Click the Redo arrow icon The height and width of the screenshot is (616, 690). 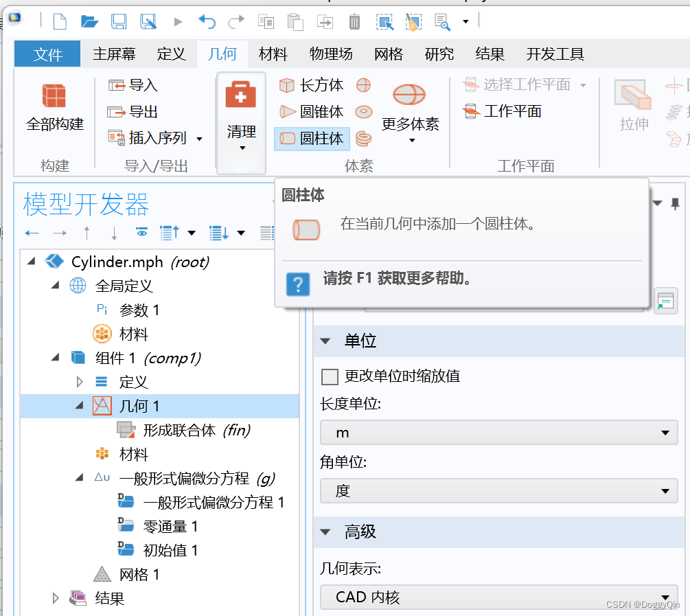[x=236, y=21]
